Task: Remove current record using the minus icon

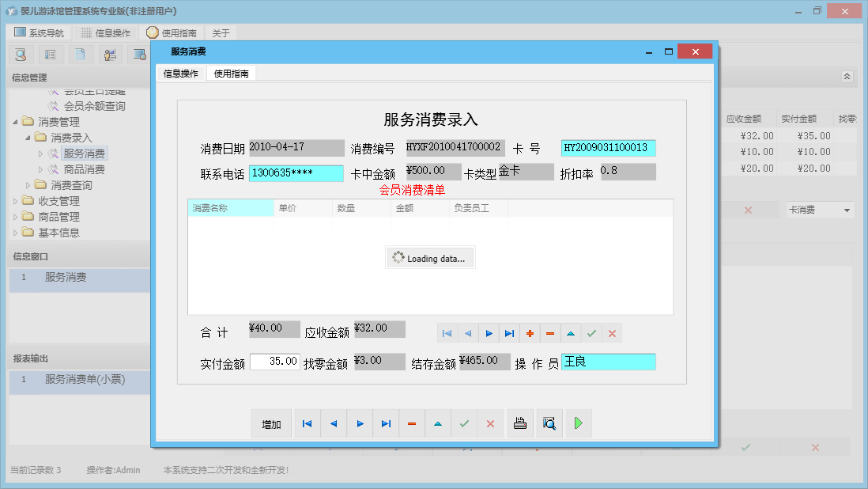Action: click(x=549, y=332)
